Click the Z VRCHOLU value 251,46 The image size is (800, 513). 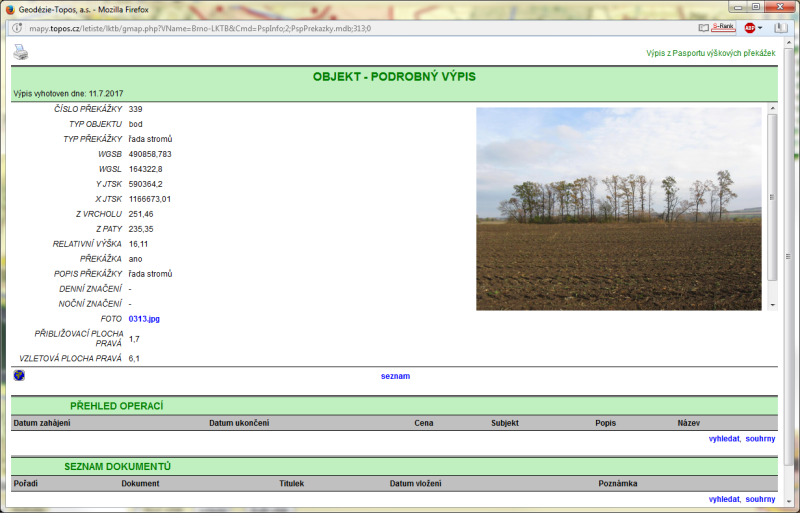(x=141, y=214)
